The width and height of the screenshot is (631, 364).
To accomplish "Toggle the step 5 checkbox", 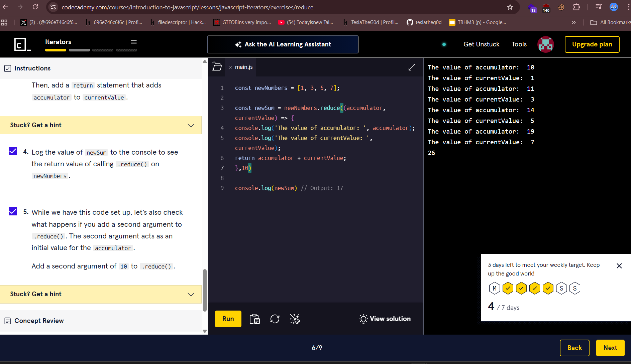I will (x=13, y=211).
